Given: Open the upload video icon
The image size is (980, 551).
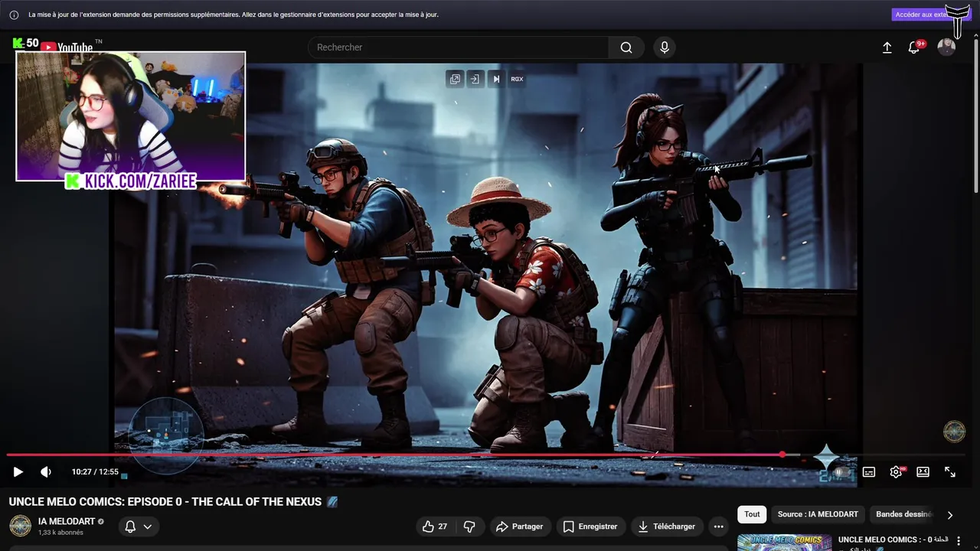Looking at the screenshot, I should 887,47.
